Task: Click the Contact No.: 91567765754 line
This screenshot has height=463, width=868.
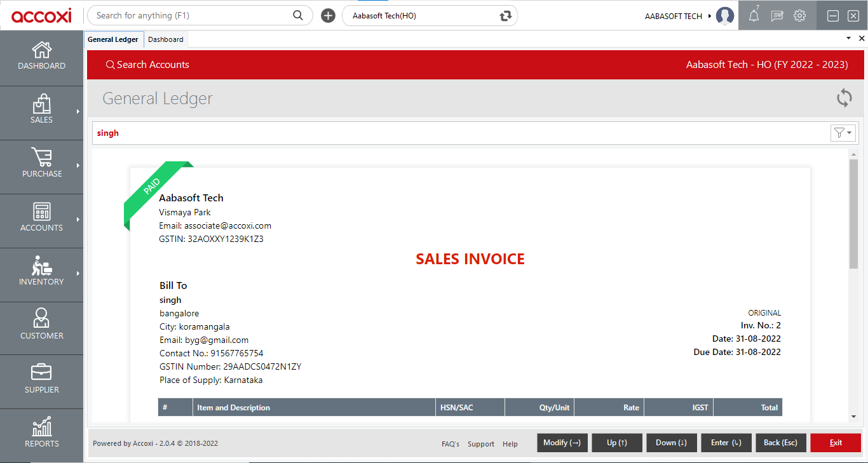Action: [x=211, y=353]
